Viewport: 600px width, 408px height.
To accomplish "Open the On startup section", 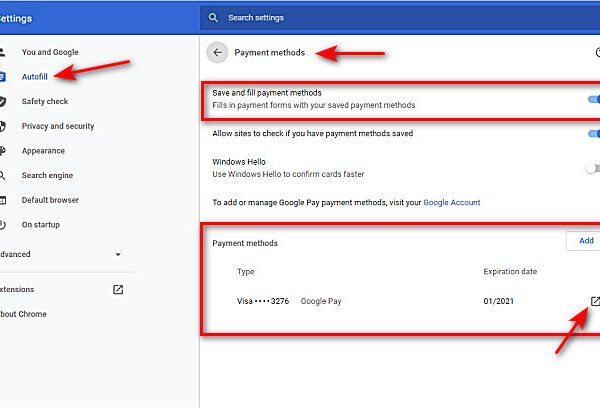I will click(x=41, y=225).
